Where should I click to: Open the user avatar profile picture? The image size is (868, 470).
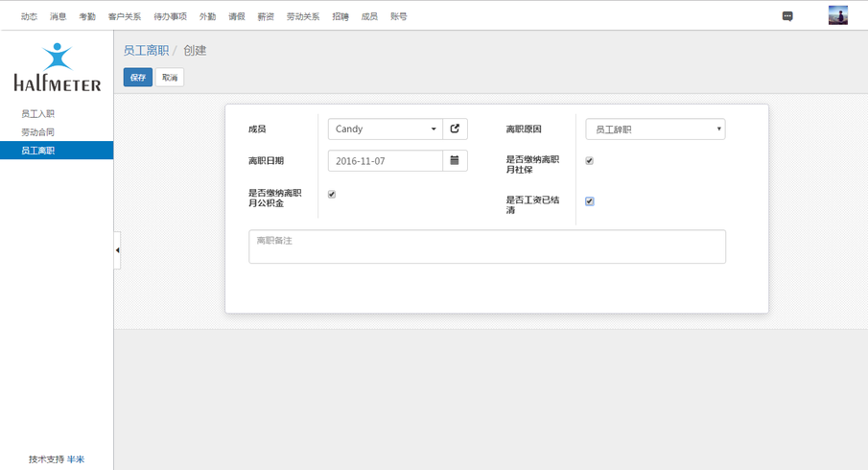837,15
